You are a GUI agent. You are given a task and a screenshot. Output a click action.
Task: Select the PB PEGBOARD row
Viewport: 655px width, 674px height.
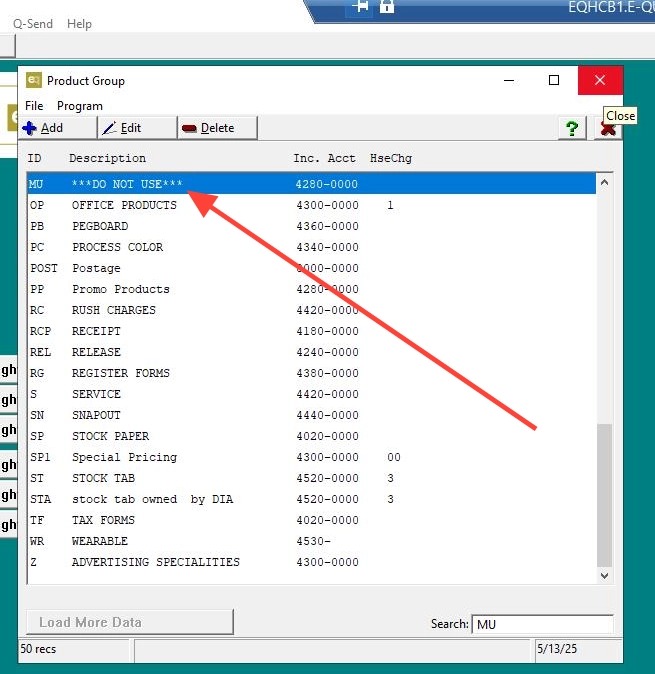pyautogui.click(x=312, y=226)
